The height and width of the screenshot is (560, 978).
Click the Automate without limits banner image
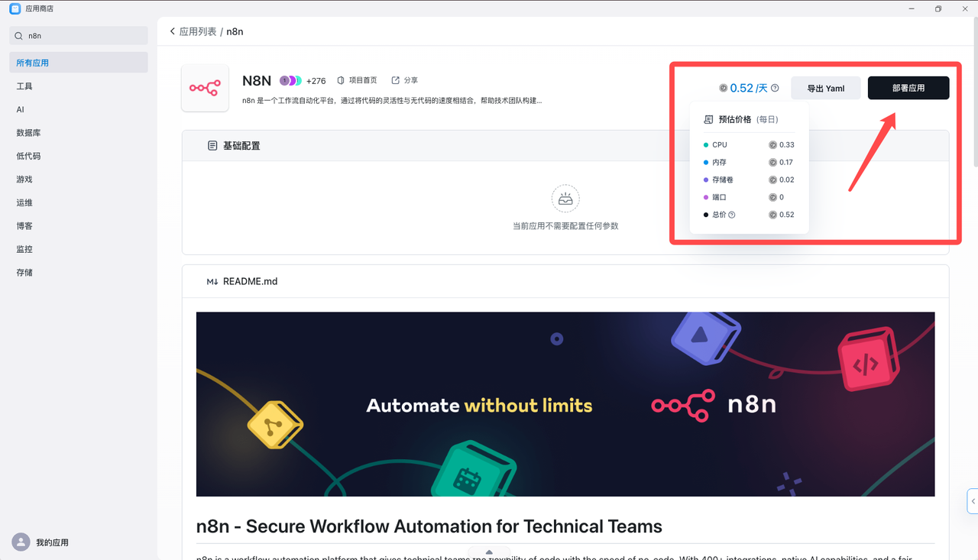pyautogui.click(x=565, y=404)
